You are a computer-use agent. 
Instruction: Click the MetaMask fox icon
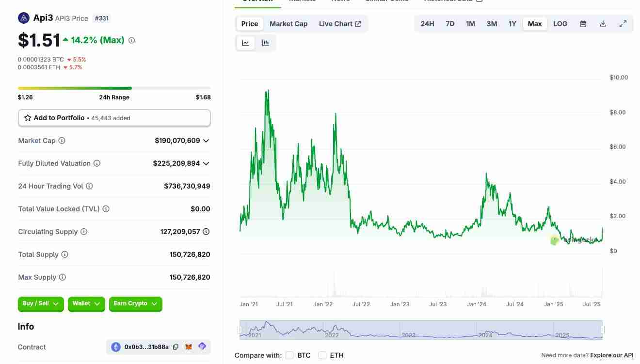tap(189, 347)
